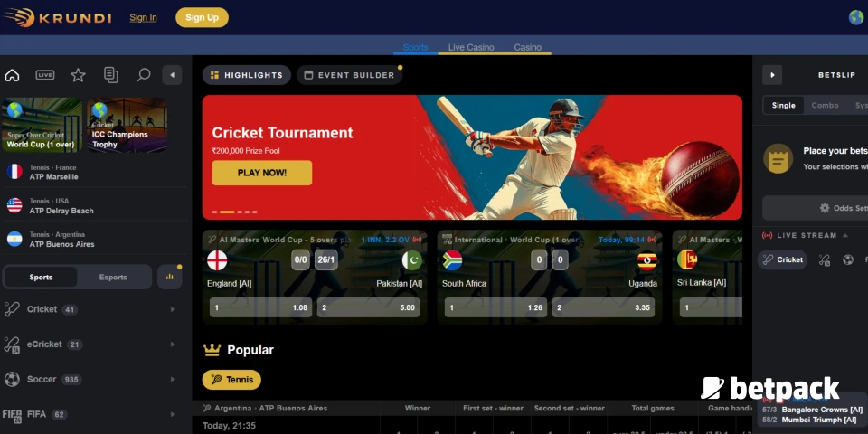Switch to the Esports toggle
Image resolution: width=868 pixels, height=434 pixels.
113,278
